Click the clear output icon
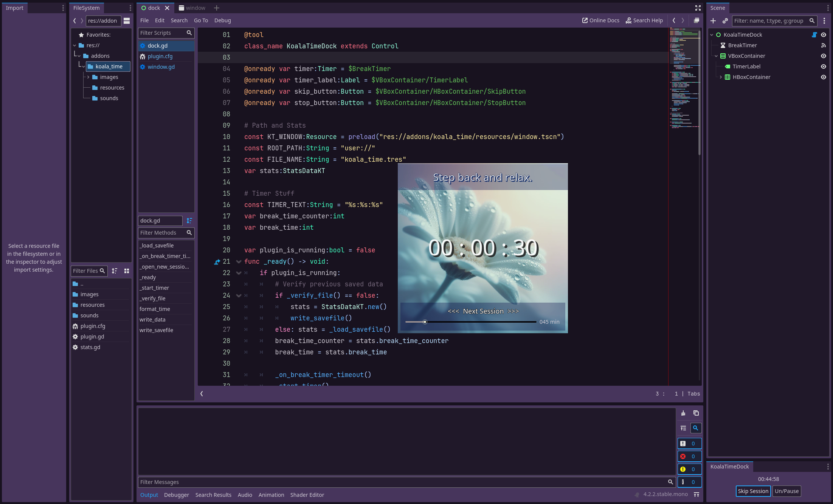This screenshot has width=833, height=504. click(683, 413)
